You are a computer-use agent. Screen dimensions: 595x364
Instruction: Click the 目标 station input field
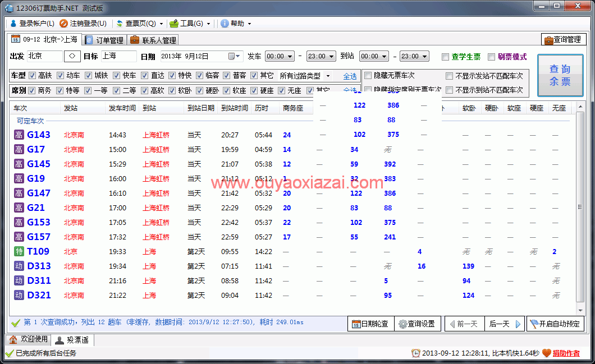(119, 56)
